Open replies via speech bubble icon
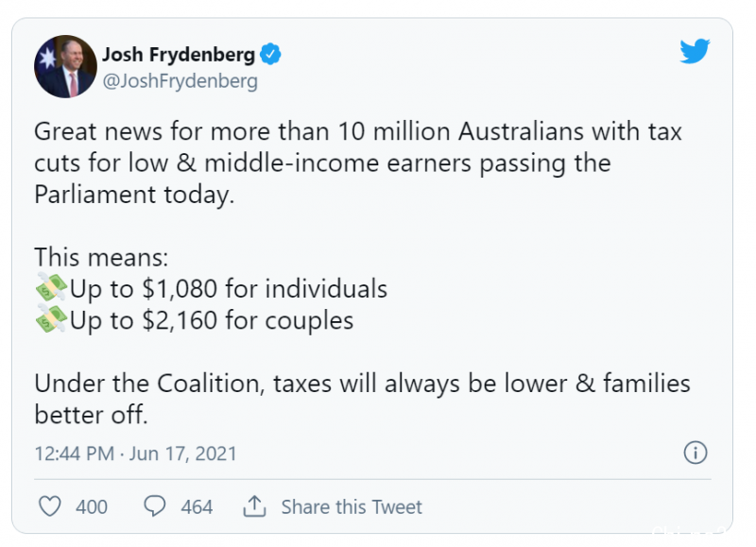Image resolution: width=756 pixels, height=547 pixels. pos(154,506)
